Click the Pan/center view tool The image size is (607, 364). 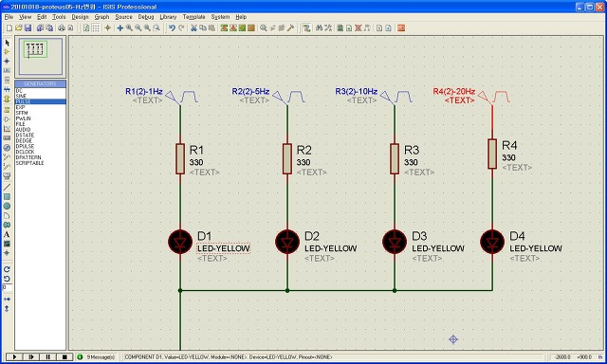tap(120, 27)
